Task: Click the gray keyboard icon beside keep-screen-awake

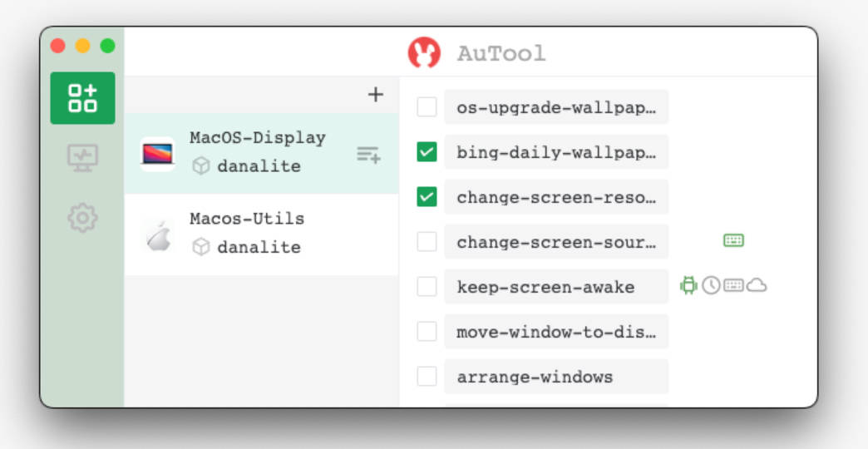Action: click(733, 285)
